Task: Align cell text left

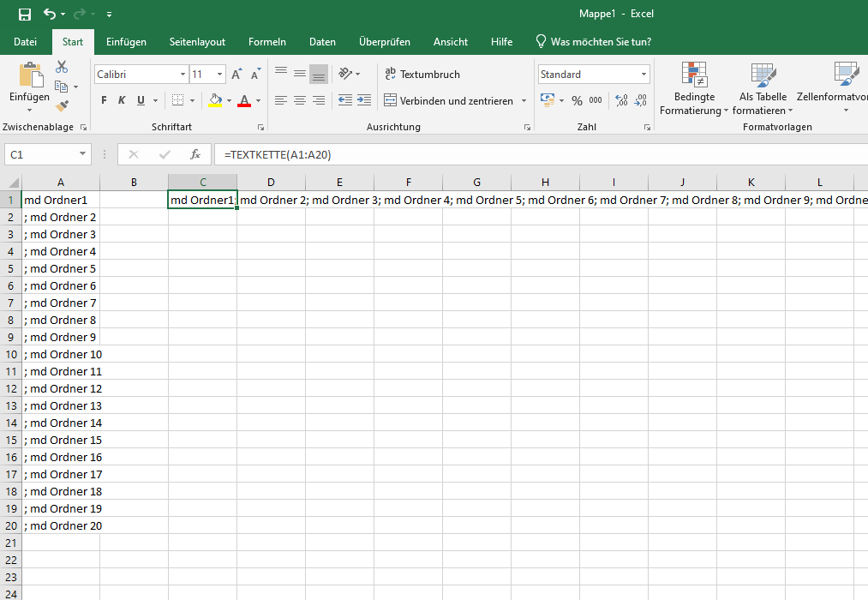Action: pos(281,100)
